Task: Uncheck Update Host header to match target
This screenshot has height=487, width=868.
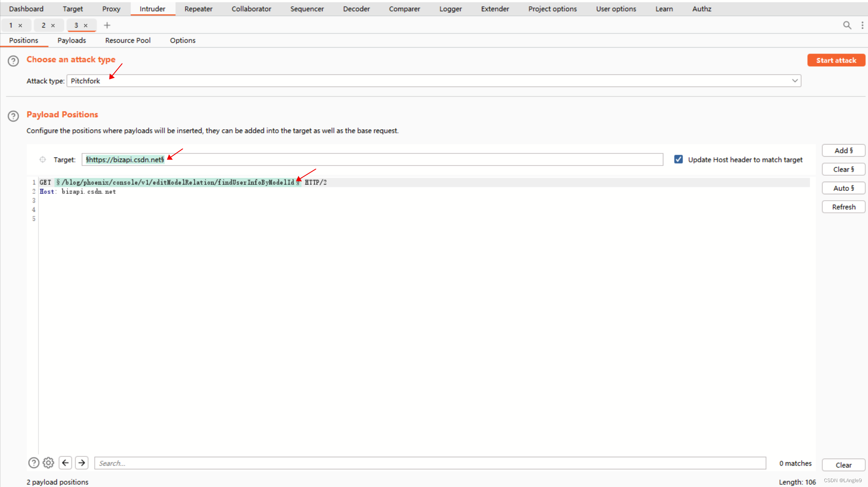Action: tap(678, 160)
